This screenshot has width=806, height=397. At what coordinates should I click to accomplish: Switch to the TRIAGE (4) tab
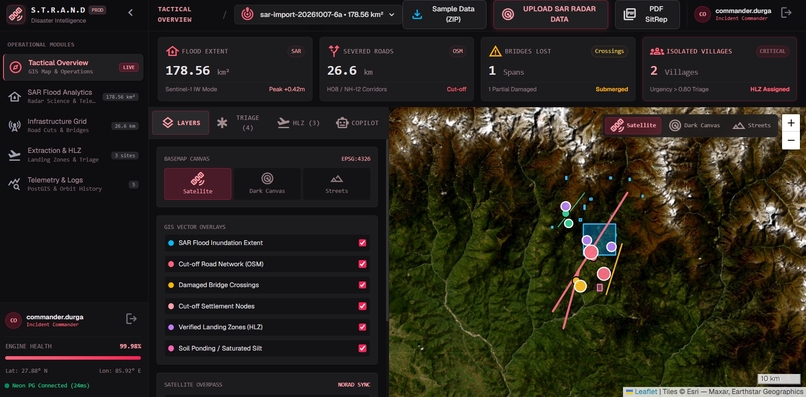click(238, 123)
